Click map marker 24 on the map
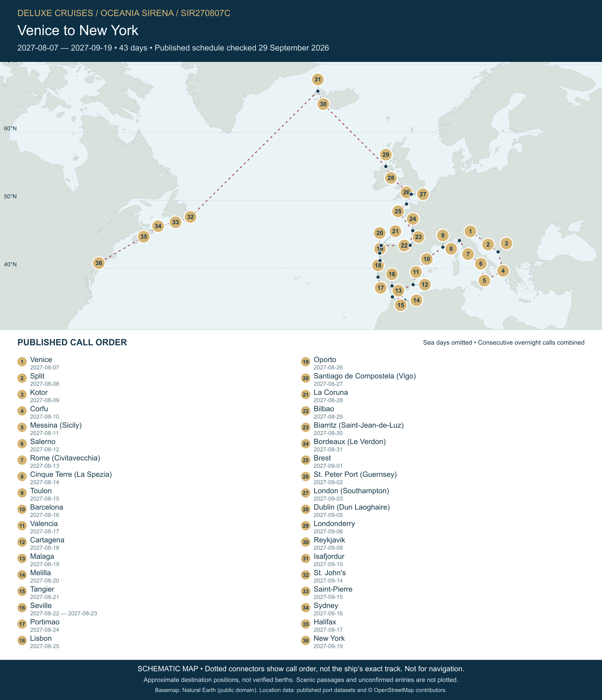 (x=413, y=219)
